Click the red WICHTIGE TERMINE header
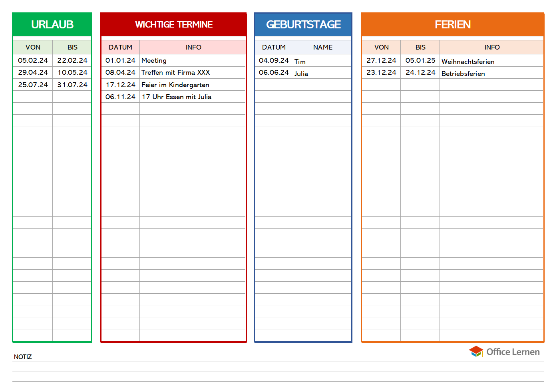This screenshot has width=557, height=392. (173, 24)
